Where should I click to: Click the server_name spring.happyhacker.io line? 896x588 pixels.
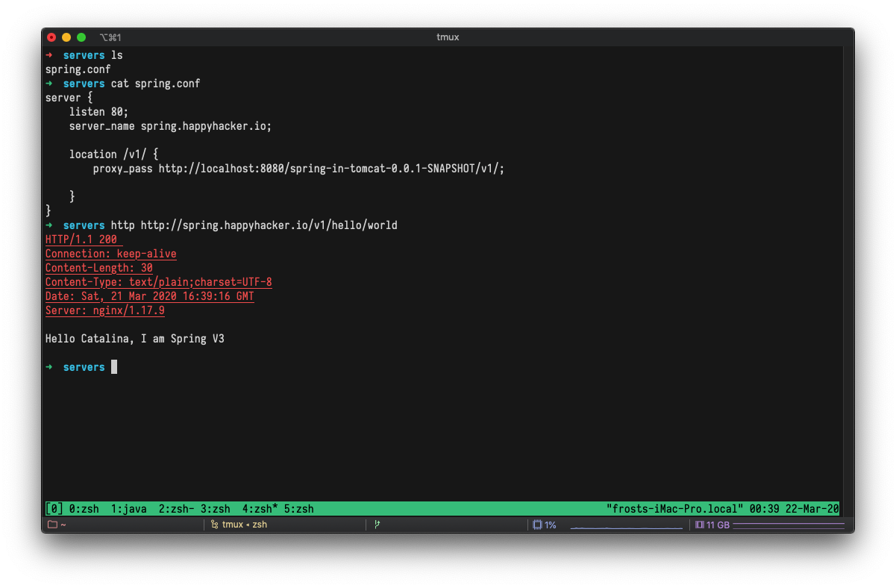(x=171, y=126)
